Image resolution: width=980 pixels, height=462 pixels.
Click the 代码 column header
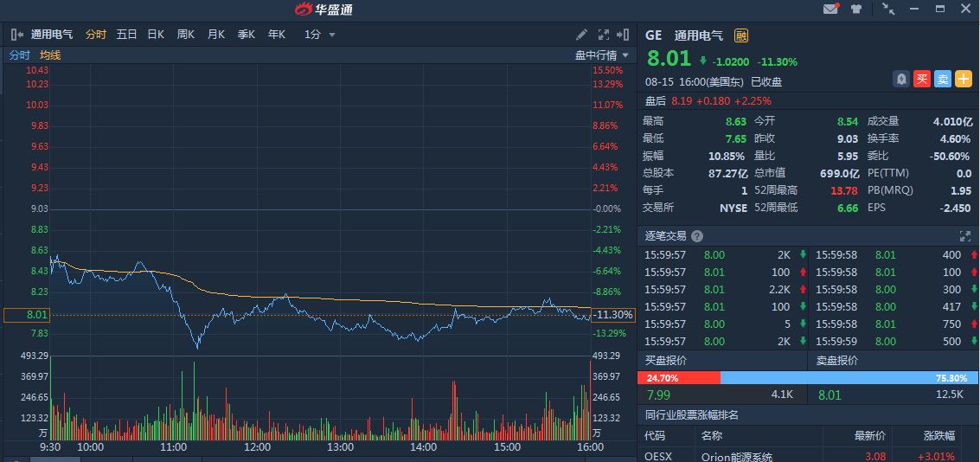coord(655,436)
